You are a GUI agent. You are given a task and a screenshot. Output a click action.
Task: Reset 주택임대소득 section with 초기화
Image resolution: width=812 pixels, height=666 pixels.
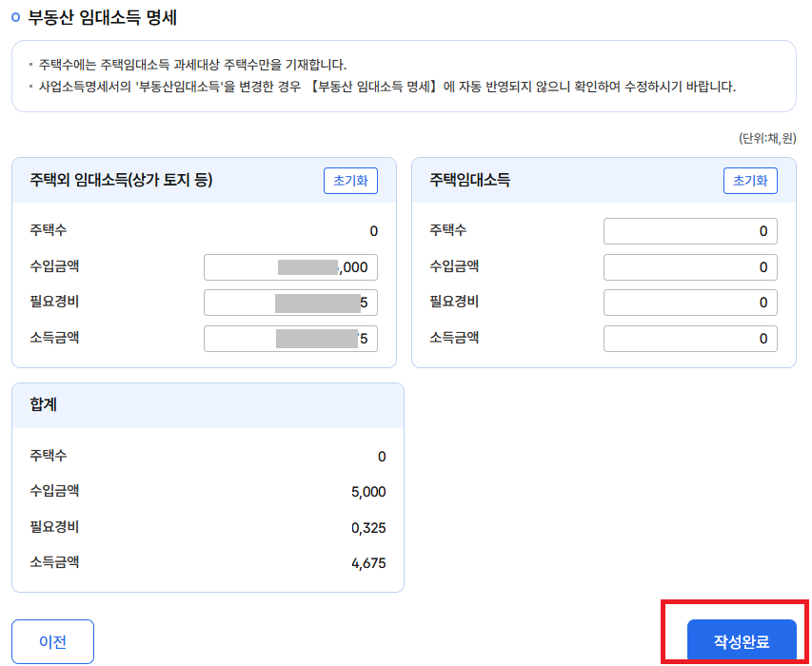[x=750, y=181]
